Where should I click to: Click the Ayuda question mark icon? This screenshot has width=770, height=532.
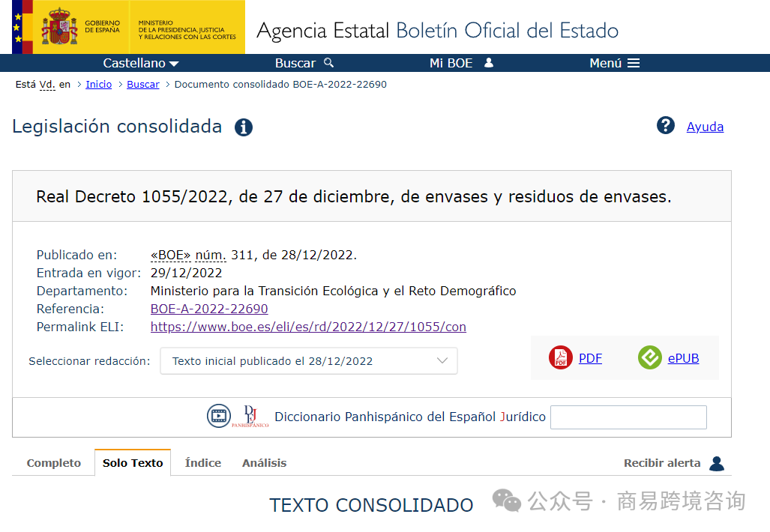[665, 126]
